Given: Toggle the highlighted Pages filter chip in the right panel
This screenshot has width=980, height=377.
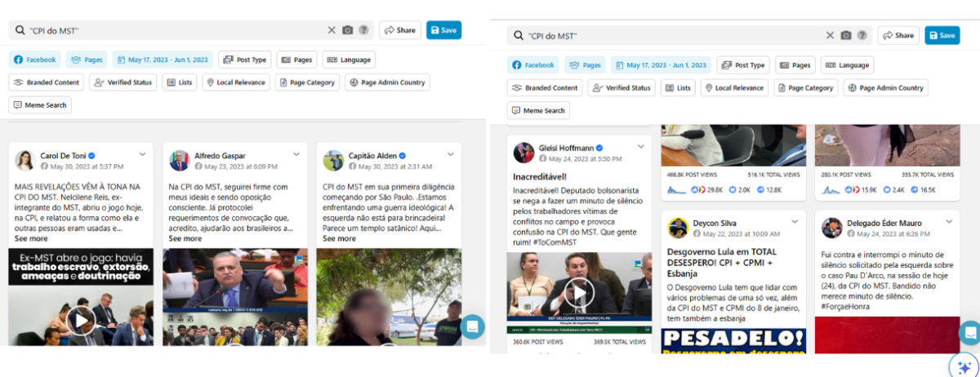Looking at the screenshot, I should point(583,65).
